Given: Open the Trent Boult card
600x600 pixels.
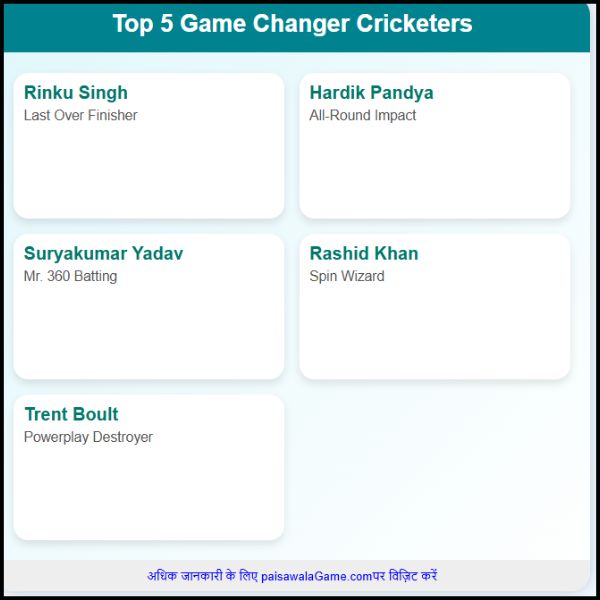Looking at the screenshot, I should pos(149,467).
